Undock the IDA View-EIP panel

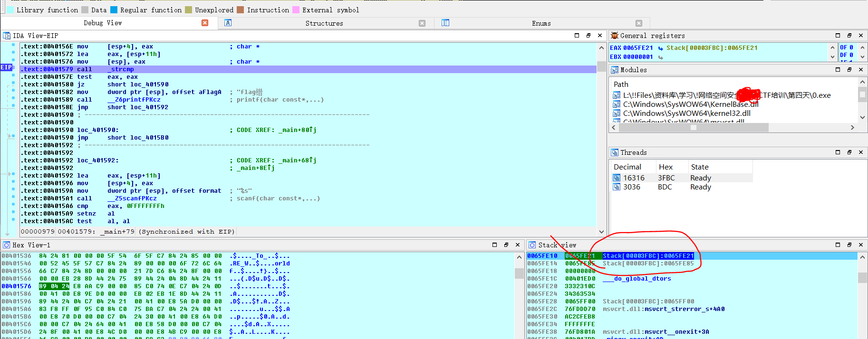pyautogui.click(x=588, y=36)
